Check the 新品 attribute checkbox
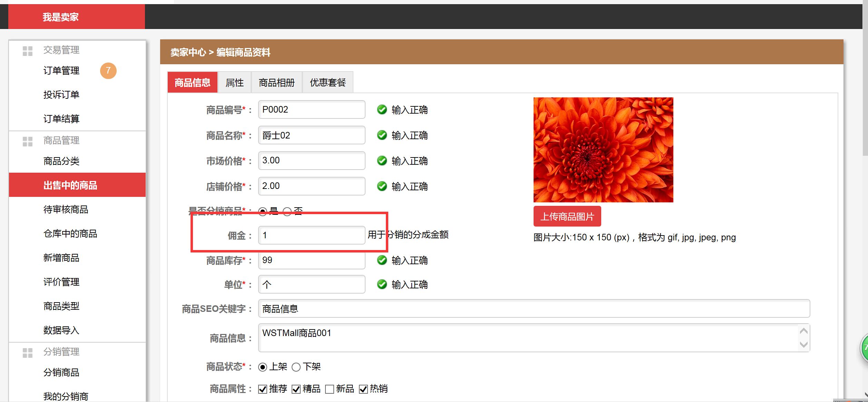The image size is (868, 402). click(x=330, y=389)
